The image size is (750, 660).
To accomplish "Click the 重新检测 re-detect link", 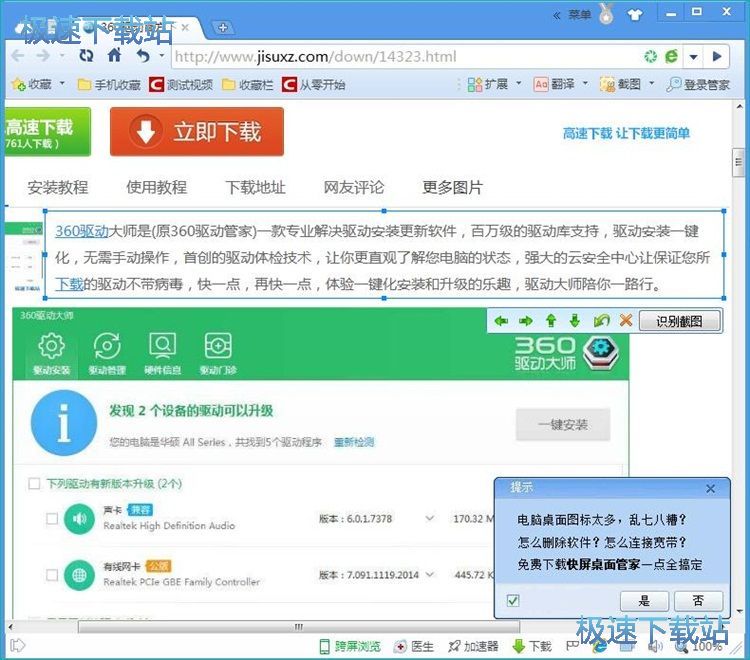I will tap(354, 442).
